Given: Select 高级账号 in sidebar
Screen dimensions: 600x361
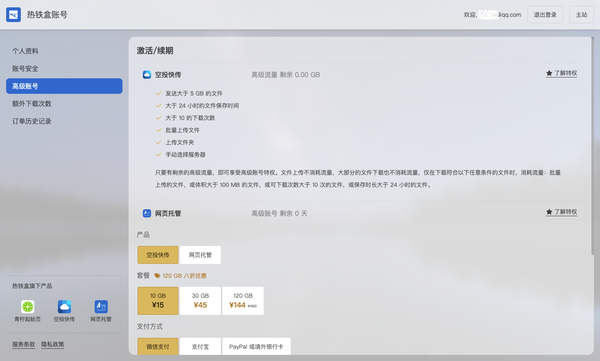Looking at the screenshot, I should [64, 86].
